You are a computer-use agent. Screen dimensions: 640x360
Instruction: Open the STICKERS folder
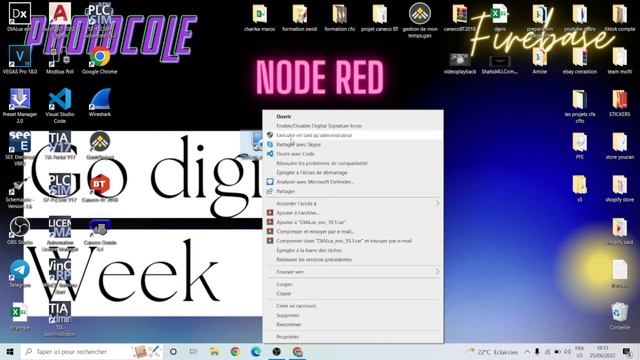(x=620, y=103)
